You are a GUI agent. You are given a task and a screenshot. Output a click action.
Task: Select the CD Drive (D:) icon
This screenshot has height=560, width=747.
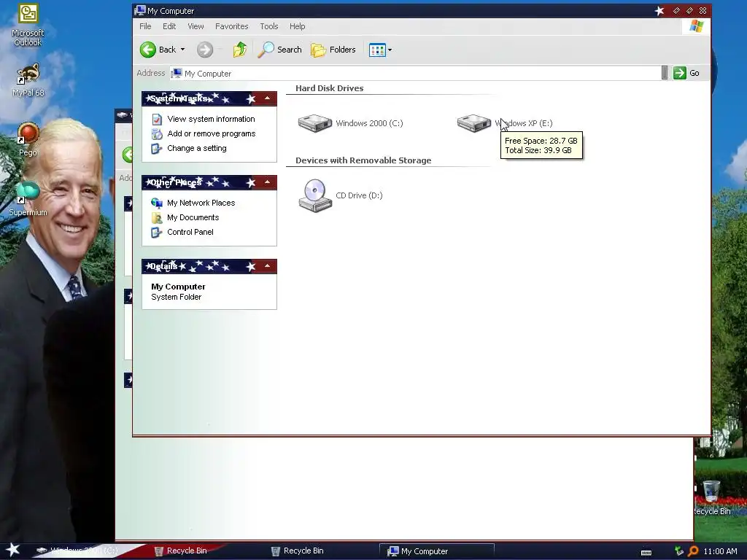[x=315, y=195]
